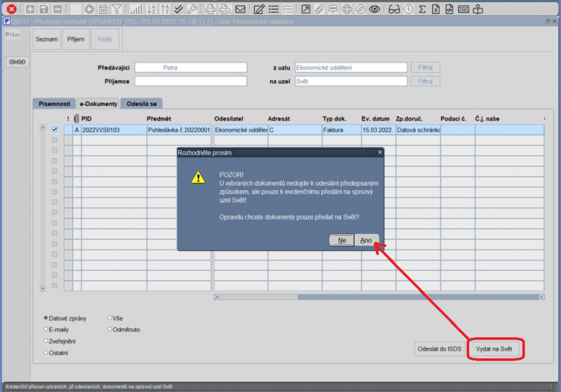
Task: Select the E-maily radio button
Action: point(46,329)
